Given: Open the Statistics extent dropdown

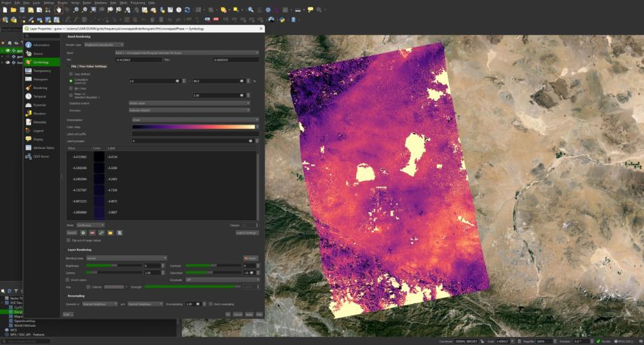Looking at the screenshot, I should pyautogui.click(x=189, y=103).
